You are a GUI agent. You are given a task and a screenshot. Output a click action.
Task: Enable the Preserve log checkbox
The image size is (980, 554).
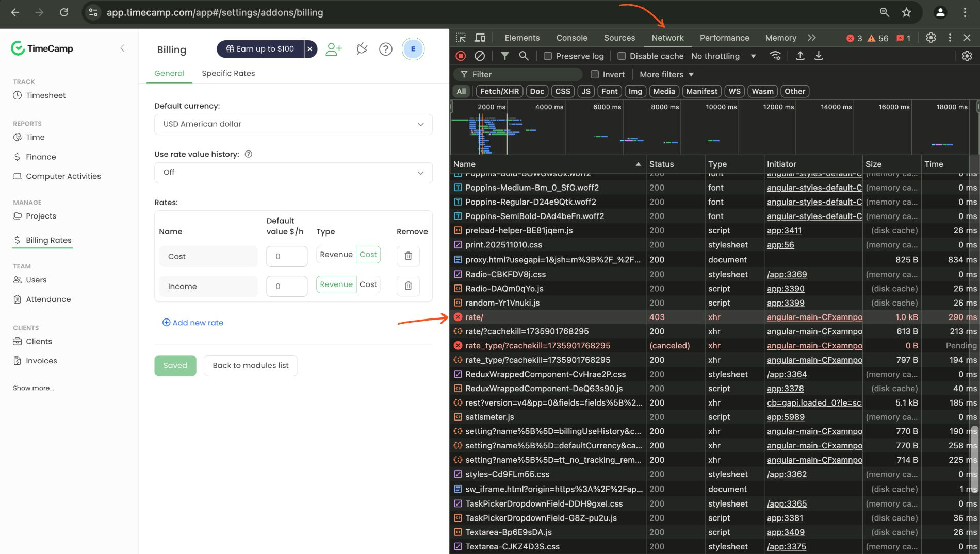click(548, 56)
